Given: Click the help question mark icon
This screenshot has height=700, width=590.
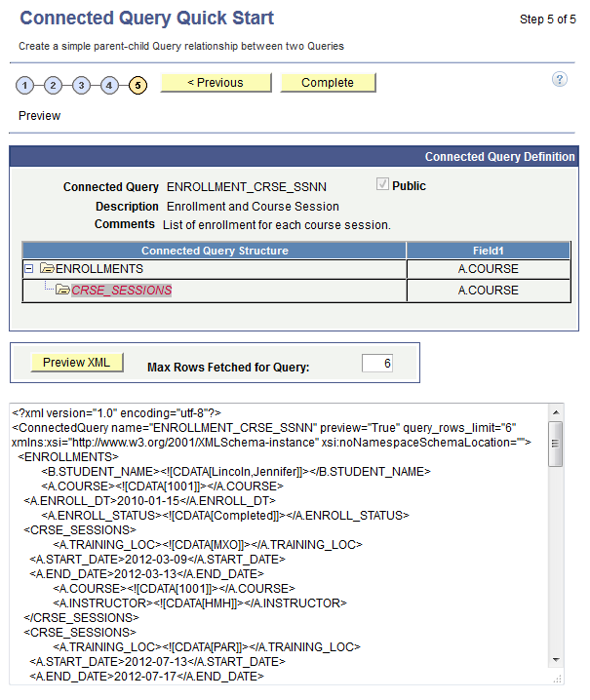Looking at the screenshot, I should [560, 79].
